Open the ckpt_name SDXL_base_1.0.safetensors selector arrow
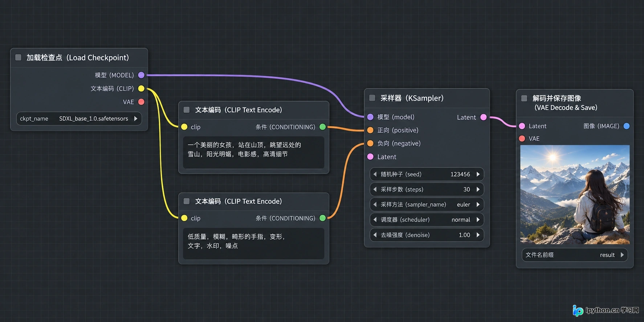 point(136,118)
